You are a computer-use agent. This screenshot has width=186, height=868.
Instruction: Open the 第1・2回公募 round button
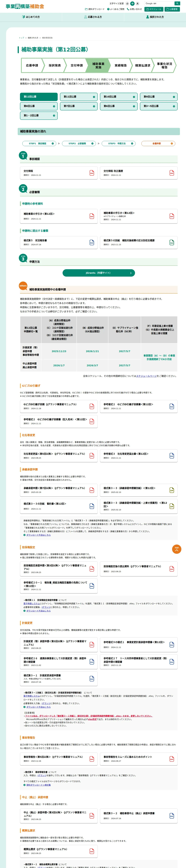(x=39, y=116)
